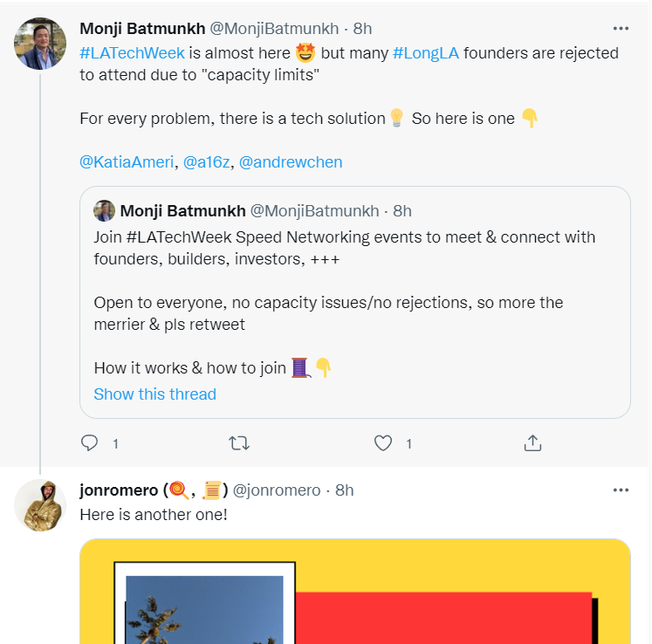Image resolution: width=652 pixels, height=644 pixels.
Task: Share the LATechWeek tweet
Action: [x=532, y=443]
